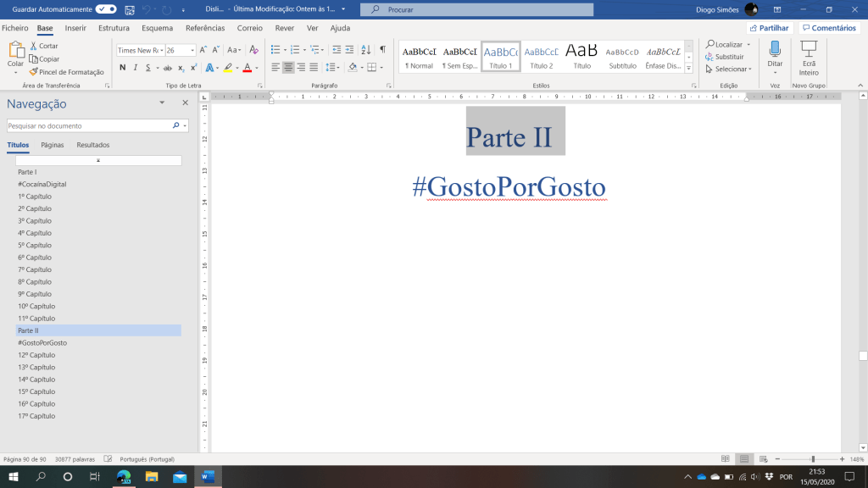The image size is (868, 488).
Task: Click the zoom slider in status bar
Action: 813,459
